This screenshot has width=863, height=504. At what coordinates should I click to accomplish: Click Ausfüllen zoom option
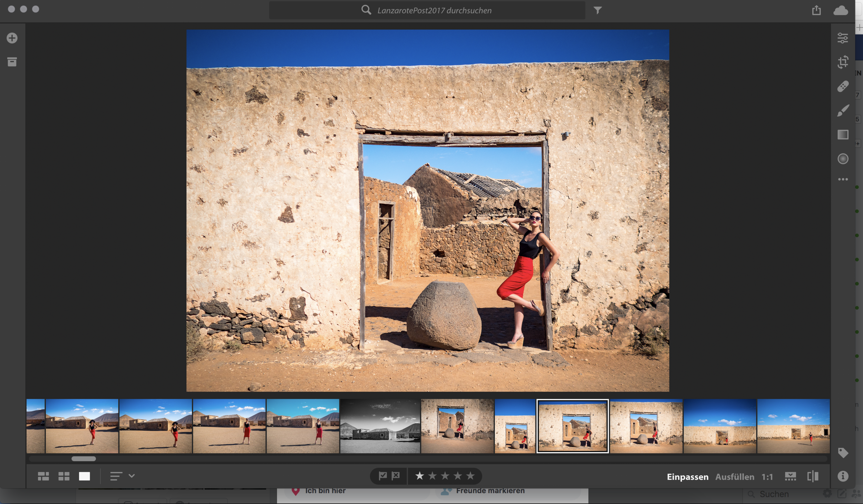pos(735,477)
